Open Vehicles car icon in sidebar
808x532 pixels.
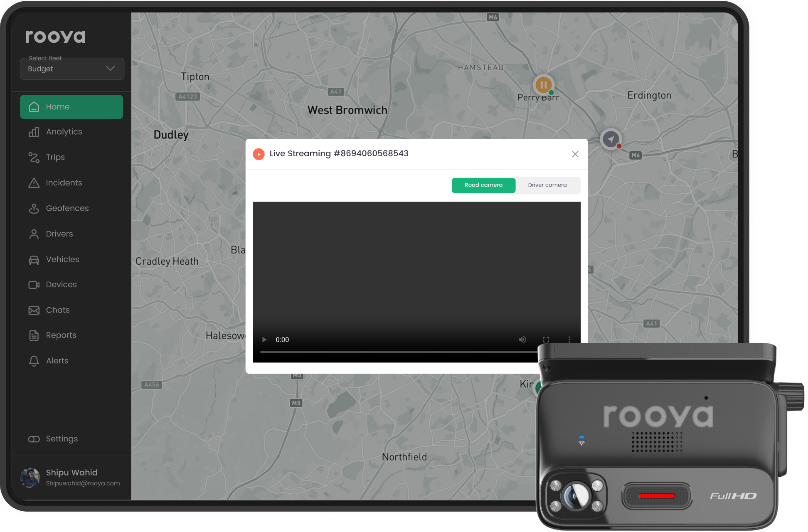coord(34,260)
